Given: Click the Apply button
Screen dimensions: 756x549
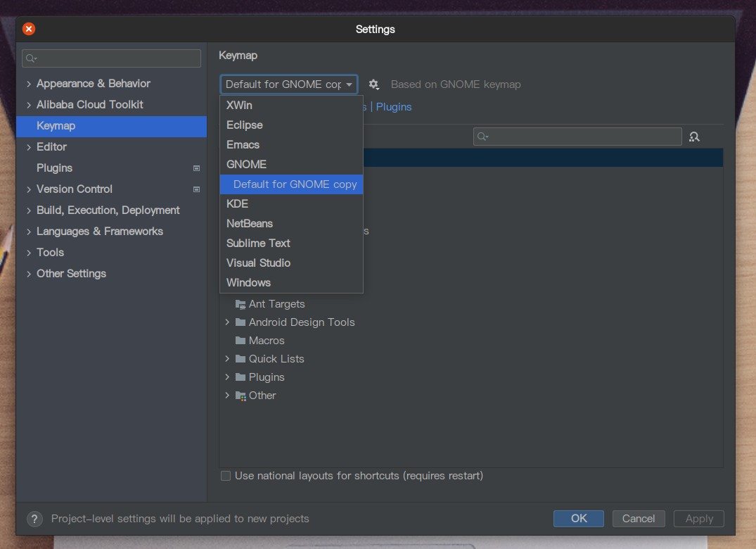Looking at the screenshot, I should [x=698, y=519].
